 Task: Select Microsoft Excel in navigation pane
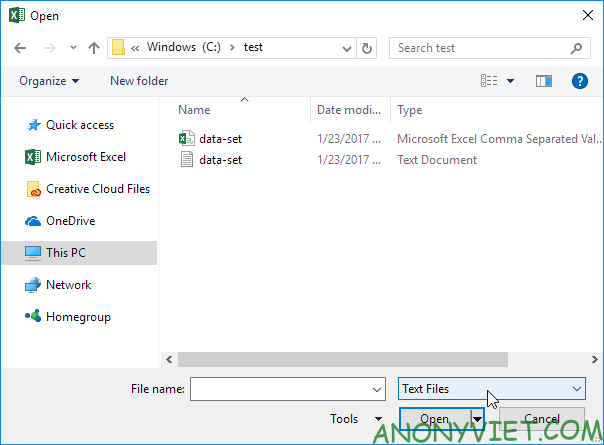pos(87,157)
